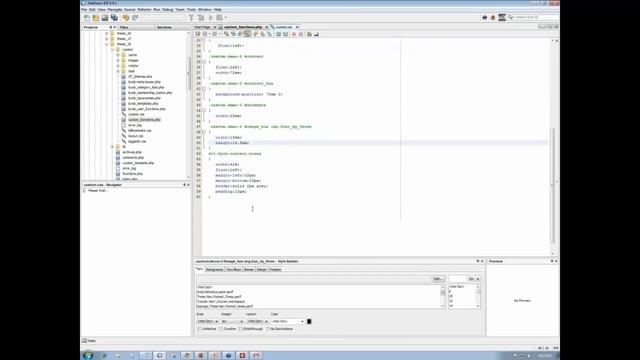This screenshot has width=640, height=360.
Task: Click the custom.css file icon in tree
Action: tap(124, 114)
